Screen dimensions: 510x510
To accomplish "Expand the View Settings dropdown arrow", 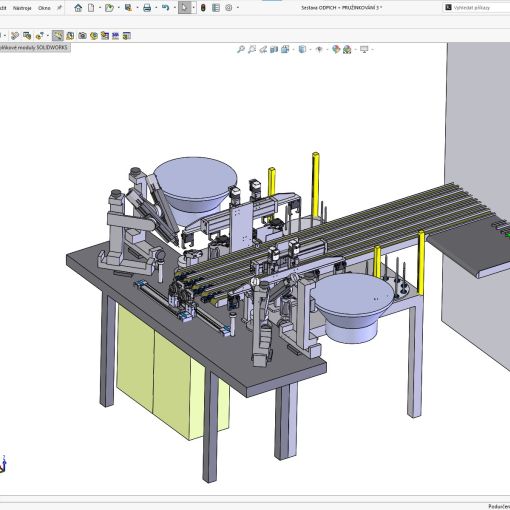I will (x=372, y=50).
